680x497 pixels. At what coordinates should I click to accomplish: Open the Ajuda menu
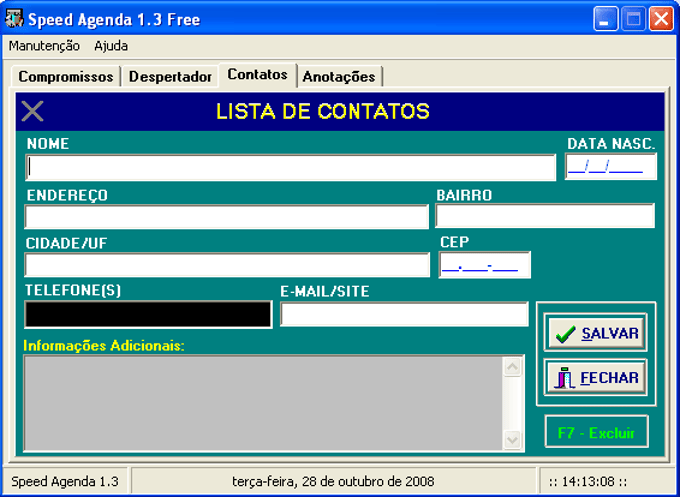(x=111, y=46)
